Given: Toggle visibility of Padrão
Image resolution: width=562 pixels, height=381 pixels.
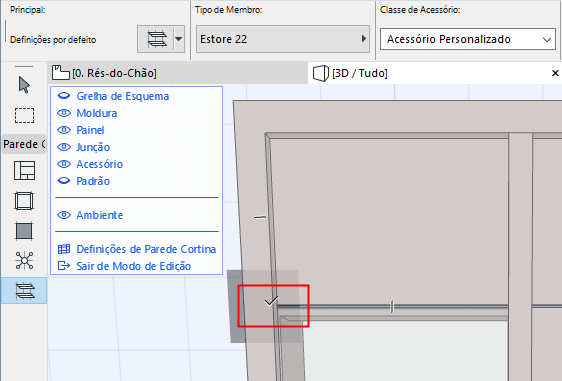Looking at the screenshot, I should click(64, 181).
